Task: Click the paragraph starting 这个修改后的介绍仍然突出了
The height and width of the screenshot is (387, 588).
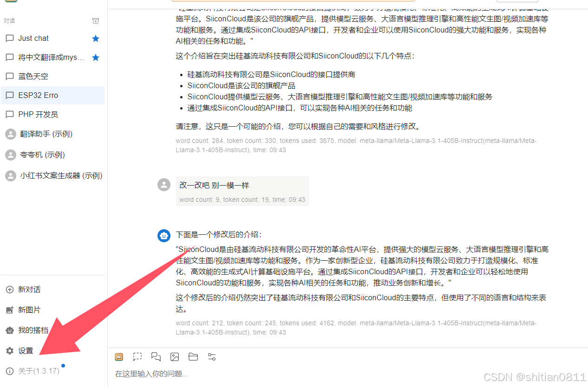Action: pos(361,303)
